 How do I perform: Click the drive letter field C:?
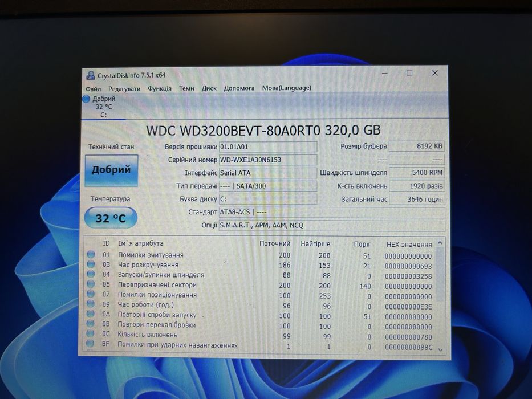click(268, 199)
